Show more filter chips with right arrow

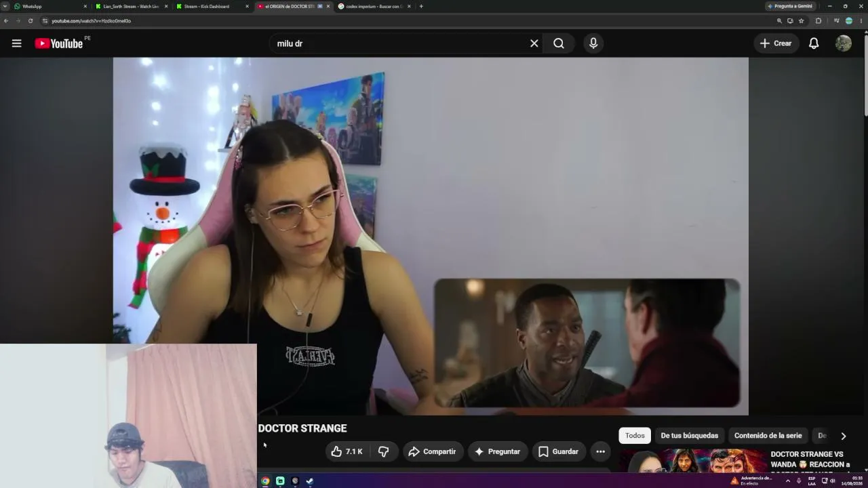[844, 436]
